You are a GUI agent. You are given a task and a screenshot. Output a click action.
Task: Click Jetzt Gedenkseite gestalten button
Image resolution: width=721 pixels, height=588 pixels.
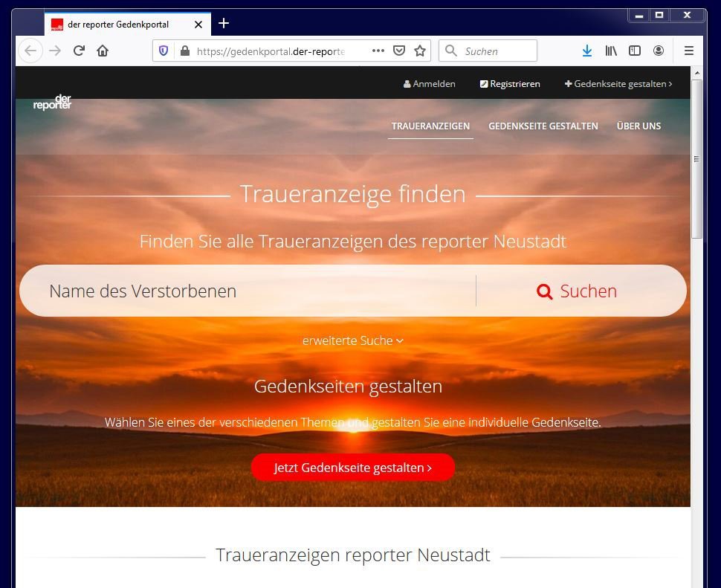point(352,468)
